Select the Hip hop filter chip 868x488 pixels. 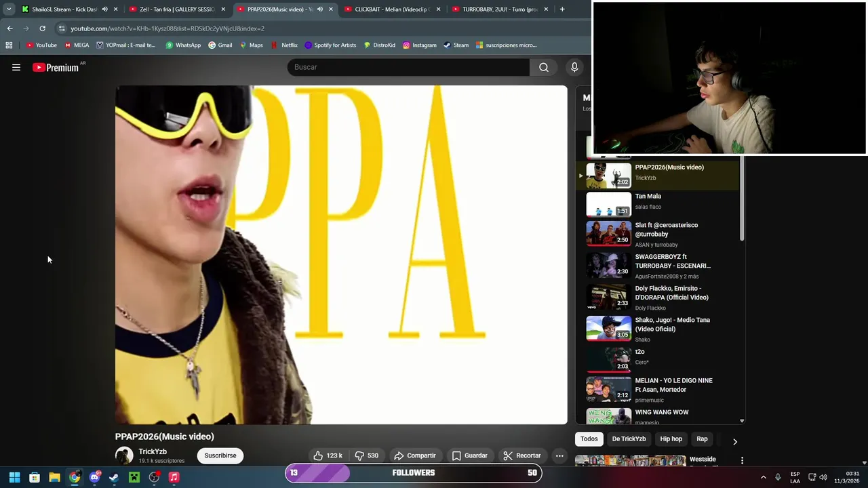(x=671, y=439)
